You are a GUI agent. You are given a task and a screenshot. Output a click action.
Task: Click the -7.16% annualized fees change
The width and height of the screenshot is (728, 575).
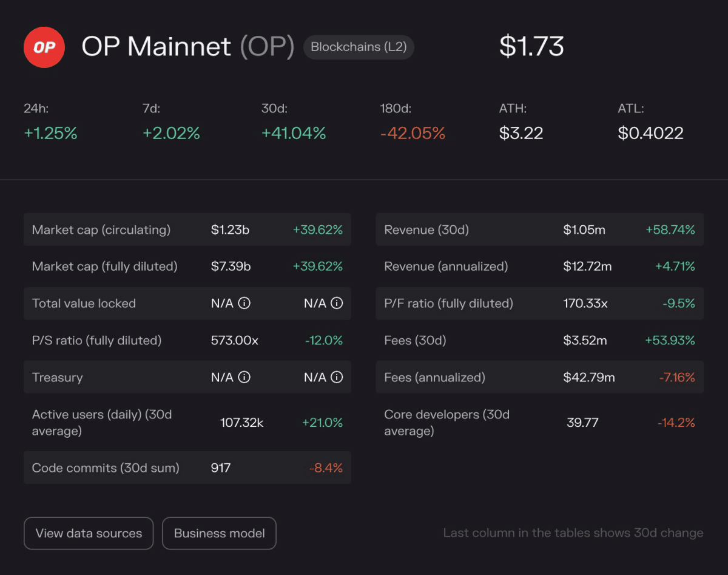click(677, 377)
